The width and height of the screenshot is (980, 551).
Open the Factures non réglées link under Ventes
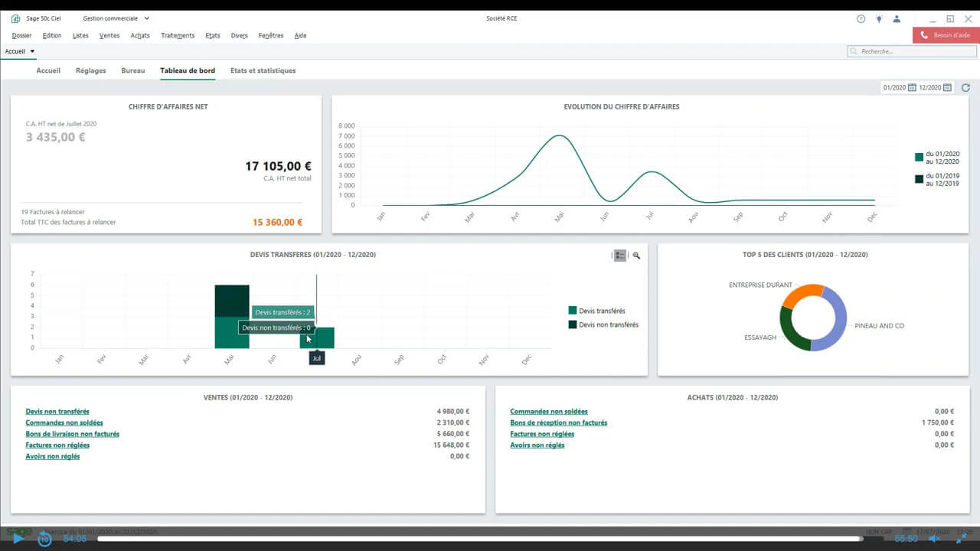click(x=57, y=445)
